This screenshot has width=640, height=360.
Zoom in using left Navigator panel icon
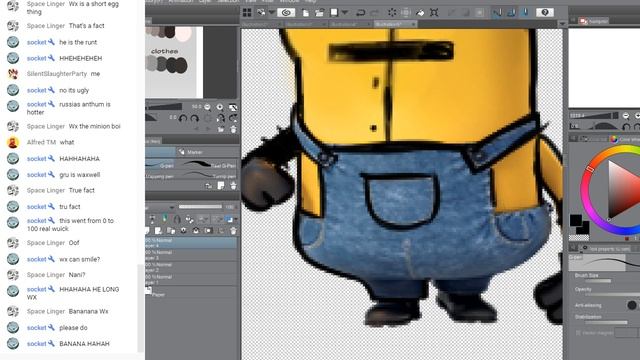(220, 107)
